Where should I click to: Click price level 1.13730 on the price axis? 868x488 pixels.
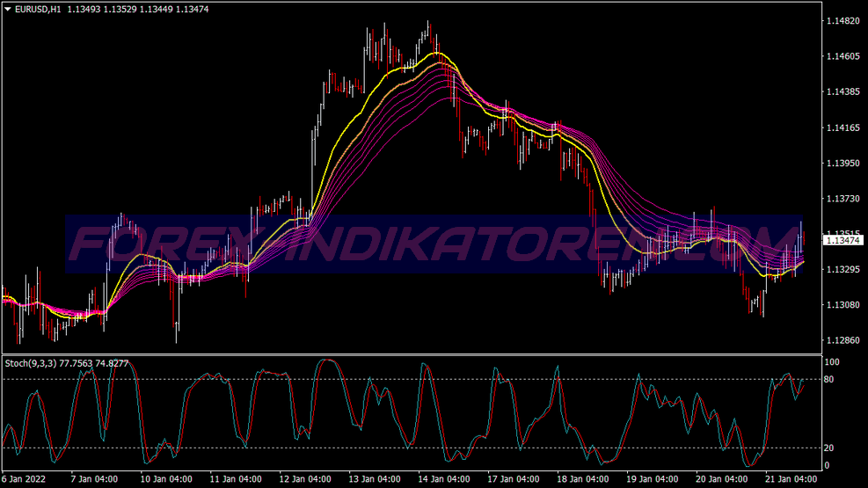(x=843, y=199)
